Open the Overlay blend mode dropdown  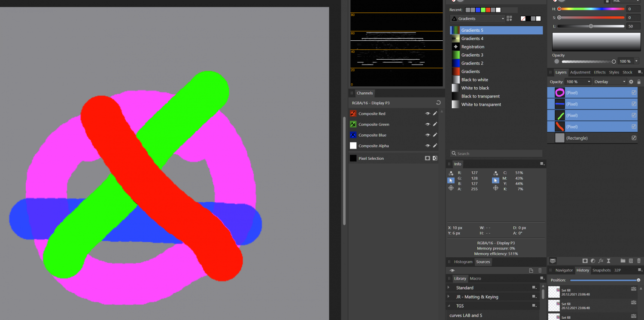pyautogui.click(x=610, y=82)
